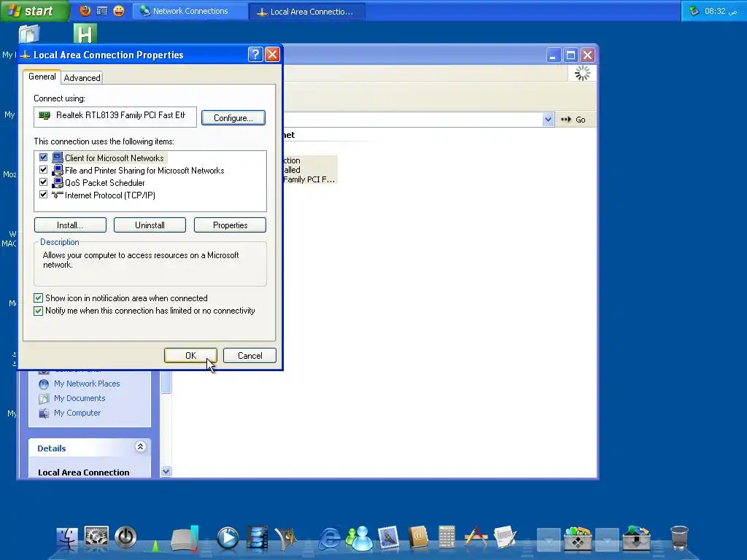The width and height of the screenshot is (747, 560).
Task: Open the TextEdit notepad icon in dock
Action: tap(505, 538)
